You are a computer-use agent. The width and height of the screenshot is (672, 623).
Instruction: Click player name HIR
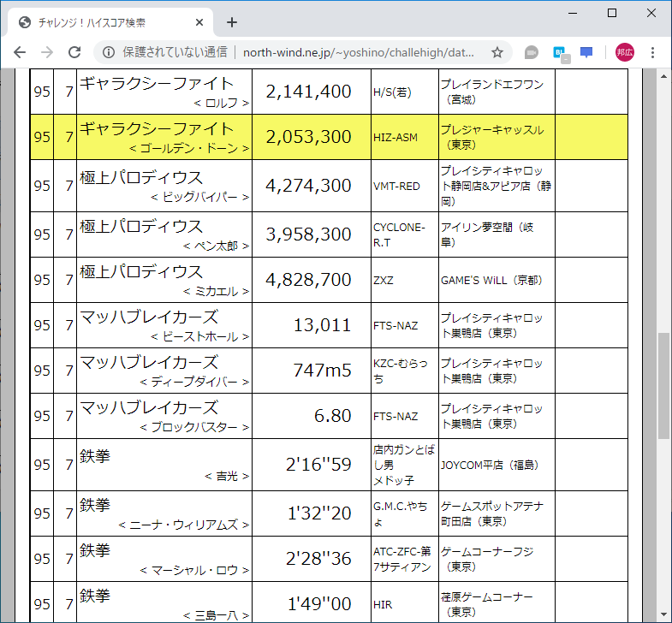point(383,604)
